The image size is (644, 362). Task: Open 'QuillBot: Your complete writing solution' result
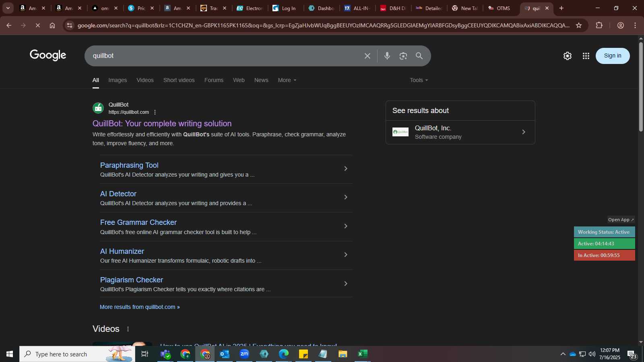(x=162, y=123)
